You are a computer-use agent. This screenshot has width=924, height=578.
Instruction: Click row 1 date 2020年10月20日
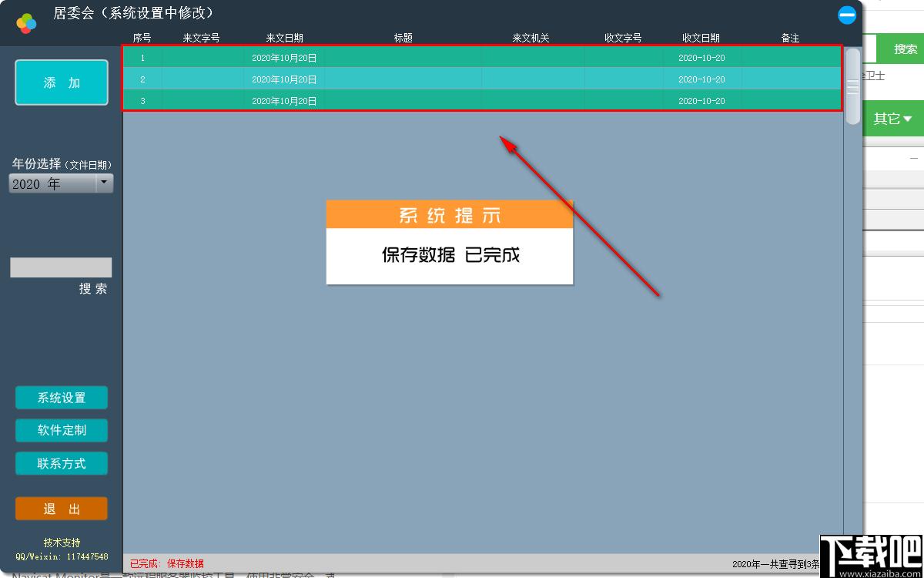pyautogui.click(x=284, y=58)
